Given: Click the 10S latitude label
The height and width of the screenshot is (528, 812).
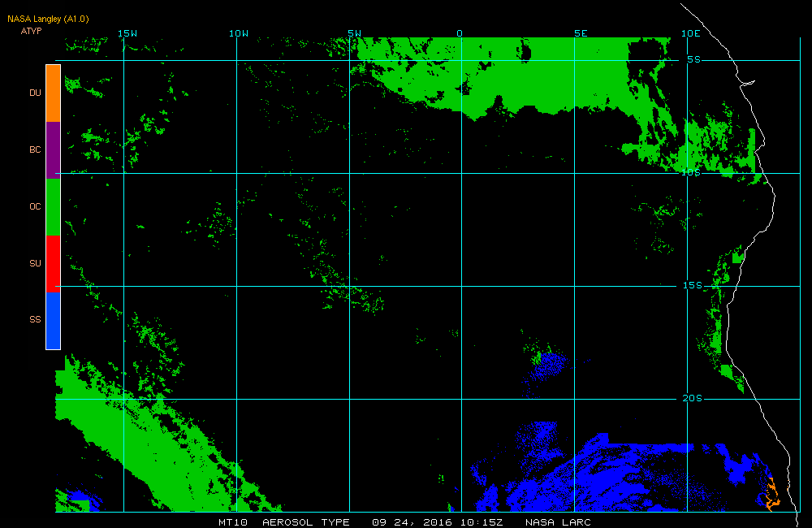Looking at the screenshot, I should point(691,172).
